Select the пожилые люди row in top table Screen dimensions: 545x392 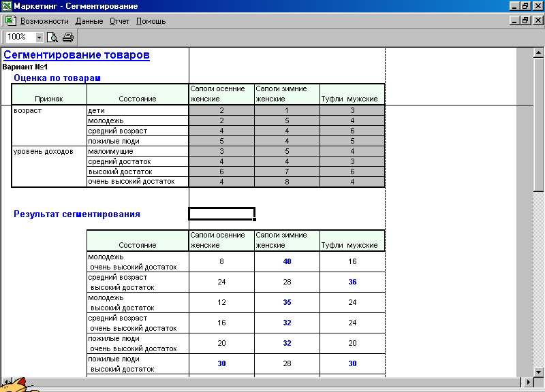point(138,141)
